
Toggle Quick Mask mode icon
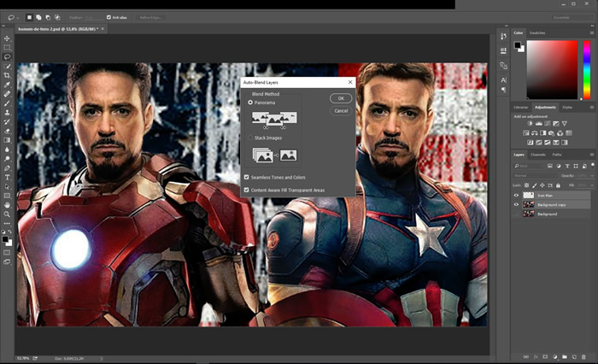click(x=7, y=253)
